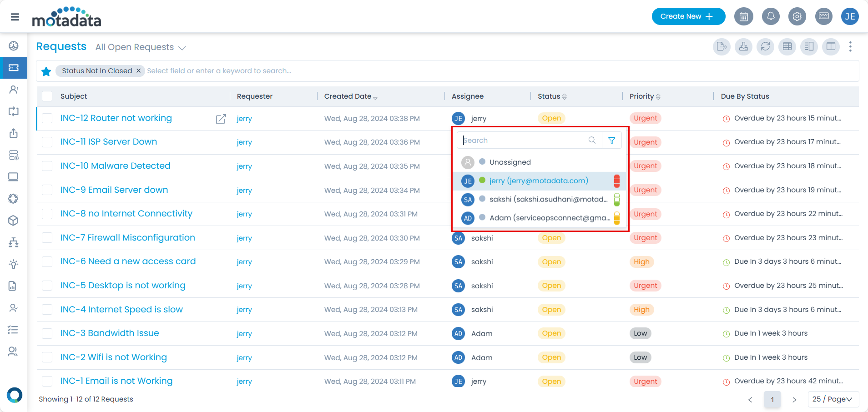Open the column selection layout icon
Image resolution: width=868 pixels, height=412 pixels.
point(831,46)
